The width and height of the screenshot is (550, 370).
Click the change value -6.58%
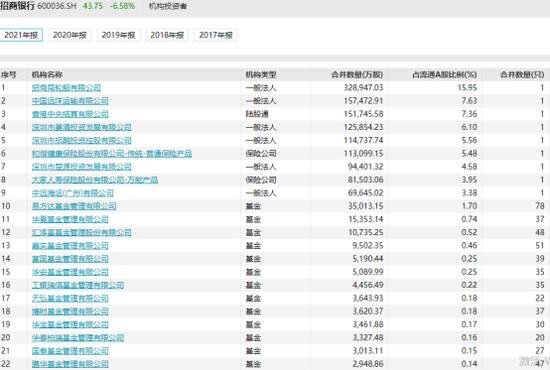122,6
